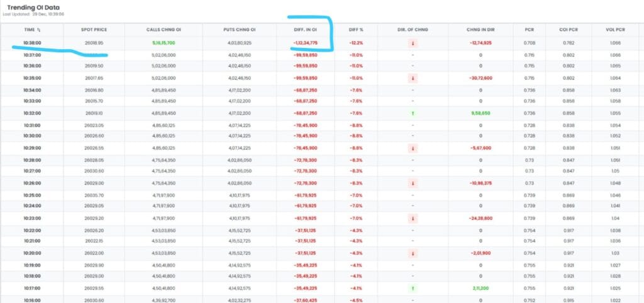Select the 10:30:00 time row
This screenshot has height=303, width=644.
[32, 135]
